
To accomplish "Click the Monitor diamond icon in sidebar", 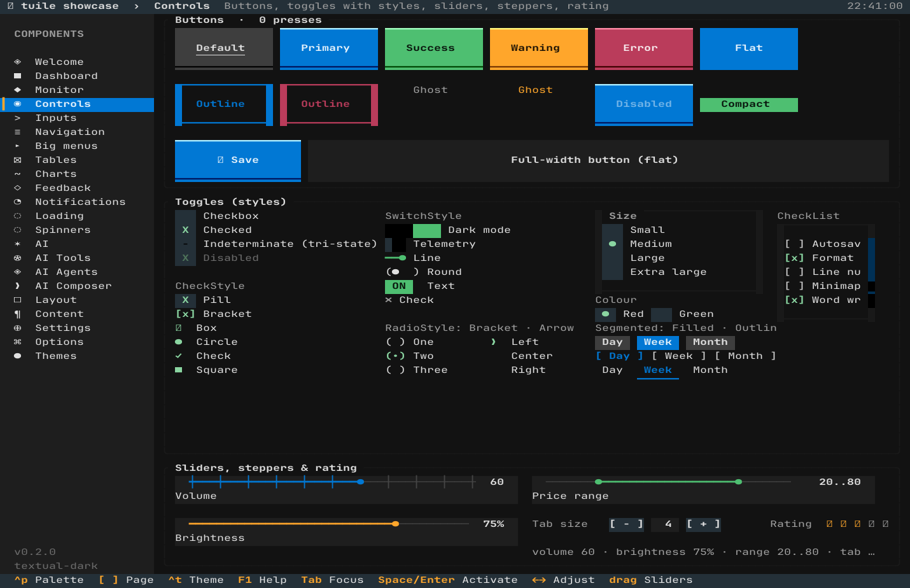I will pos(18,90).
